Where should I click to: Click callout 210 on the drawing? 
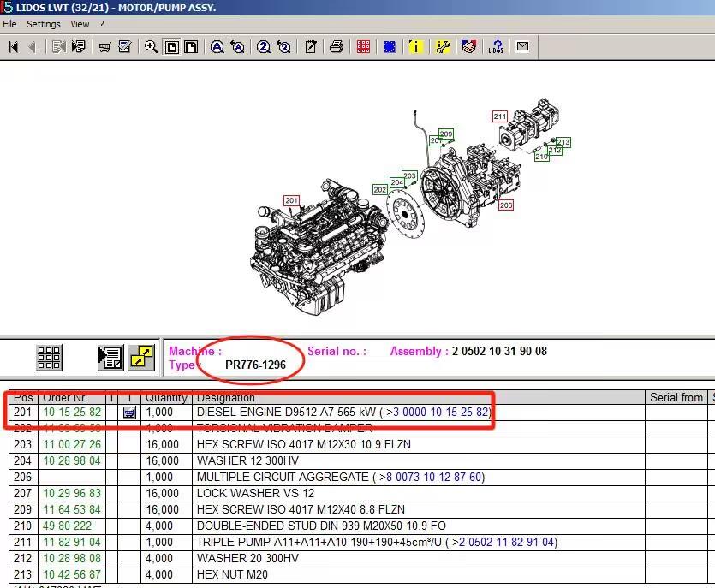[541, 157]
